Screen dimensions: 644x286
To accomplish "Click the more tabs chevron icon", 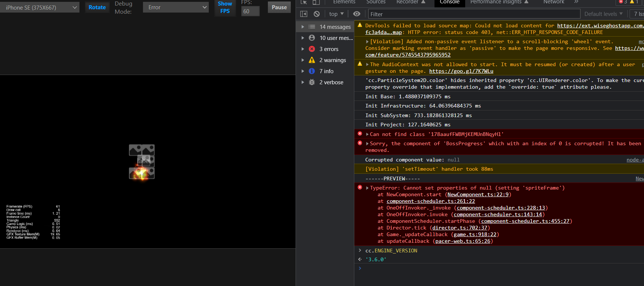I will coord(576,2).
